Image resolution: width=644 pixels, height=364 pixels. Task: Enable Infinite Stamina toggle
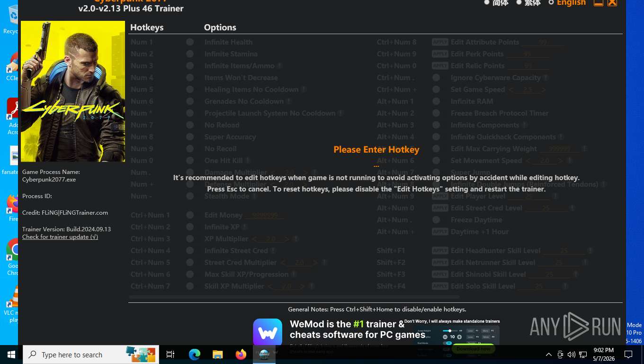[x=190, y=54]
